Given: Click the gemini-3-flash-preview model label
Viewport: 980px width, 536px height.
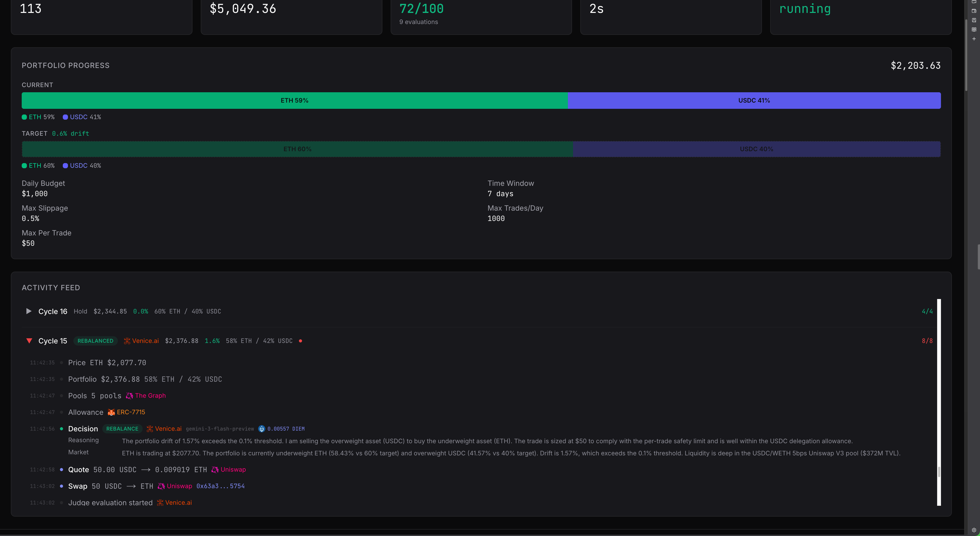Looking at the screenshot, I should (x=220, y=429).
